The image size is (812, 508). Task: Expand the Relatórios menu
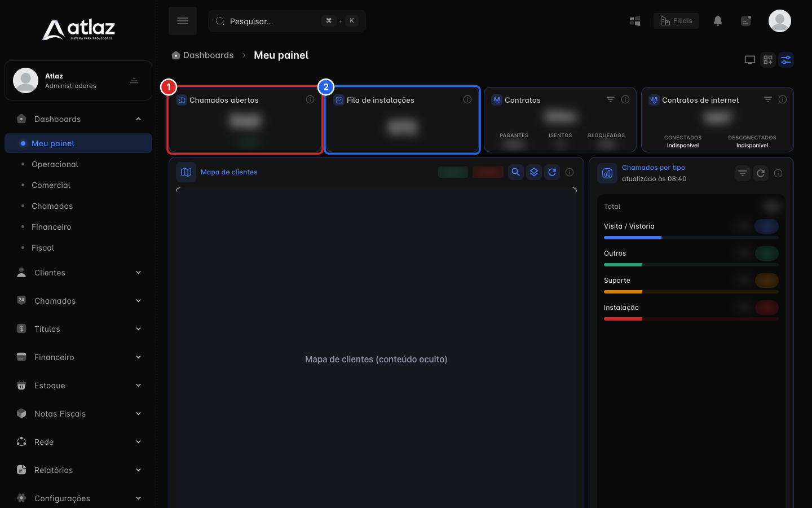coord(78,470)
